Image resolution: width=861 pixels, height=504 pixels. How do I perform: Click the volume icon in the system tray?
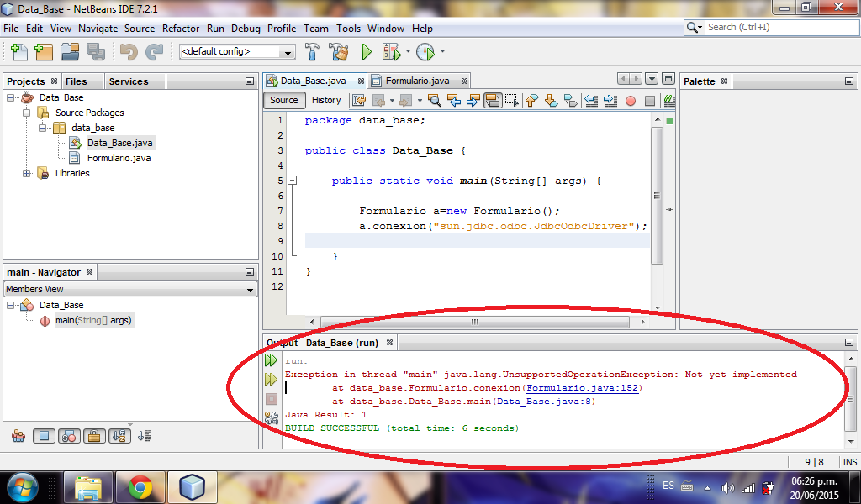pos(728,487)
